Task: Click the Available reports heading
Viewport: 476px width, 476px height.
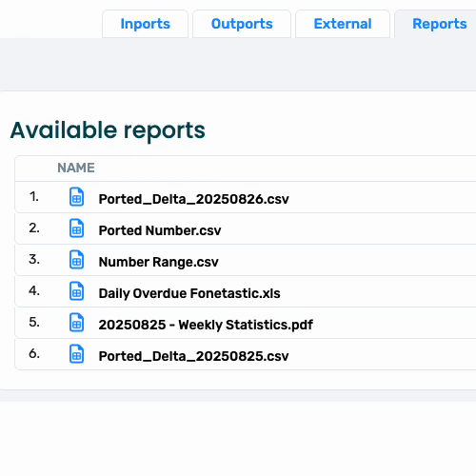Action: point(108,130)
